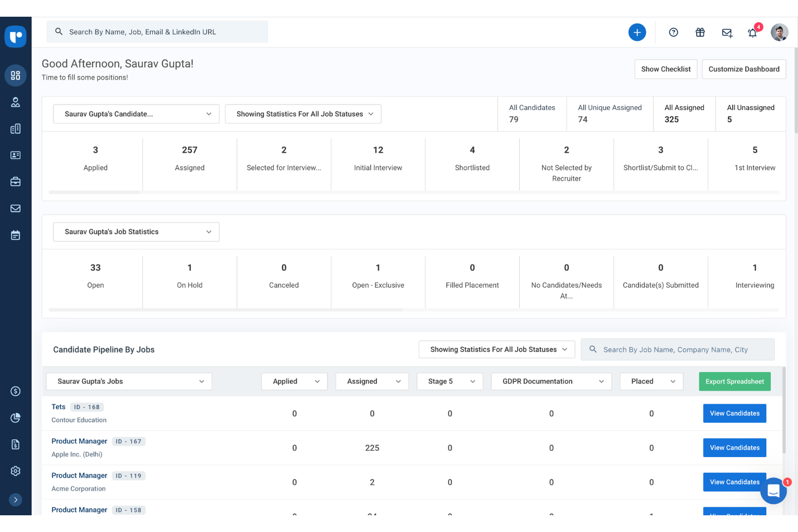Viewport: 798px width, 532px height.
Task: Open the Deals dollar sidebar icon
Action: tap(16, 391)
